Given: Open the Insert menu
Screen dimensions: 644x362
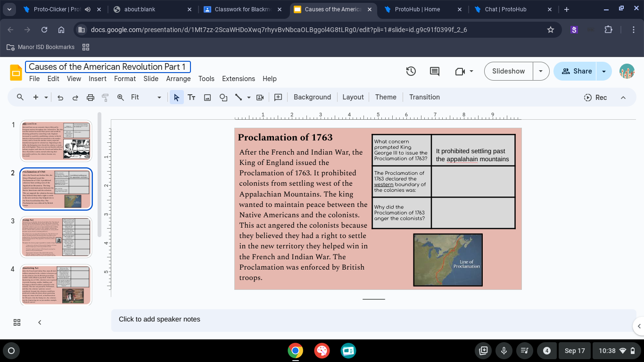Looking at the screenshot, I should click(x=98, y=79).
